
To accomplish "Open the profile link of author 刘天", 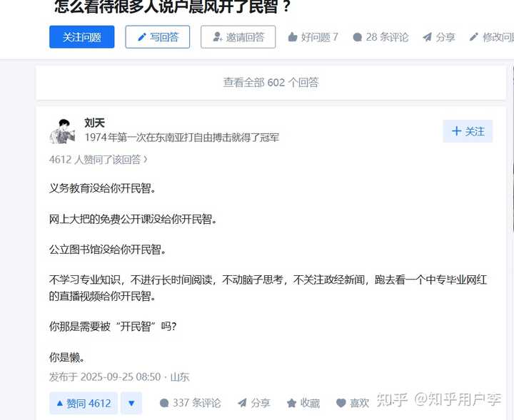I will [x=94, y=123].
